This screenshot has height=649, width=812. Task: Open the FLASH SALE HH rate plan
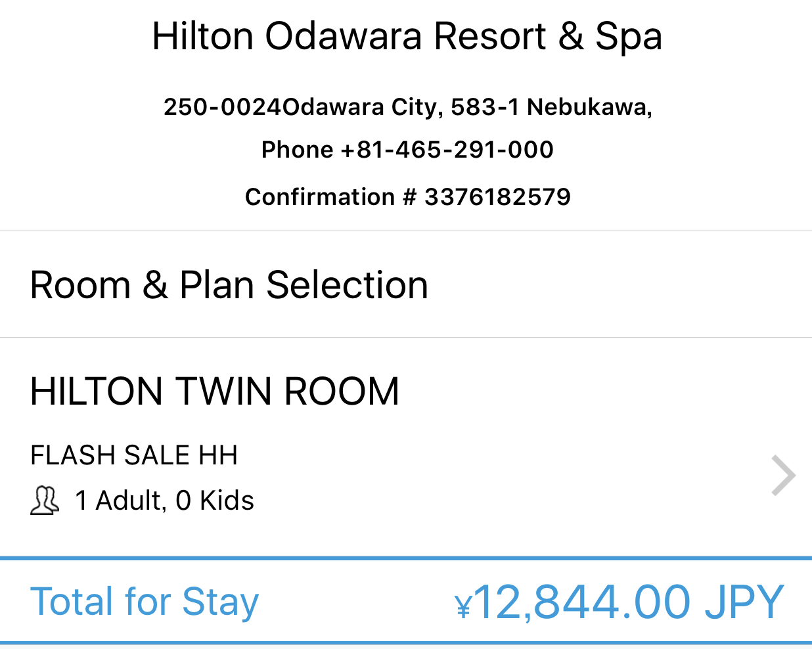134,455
